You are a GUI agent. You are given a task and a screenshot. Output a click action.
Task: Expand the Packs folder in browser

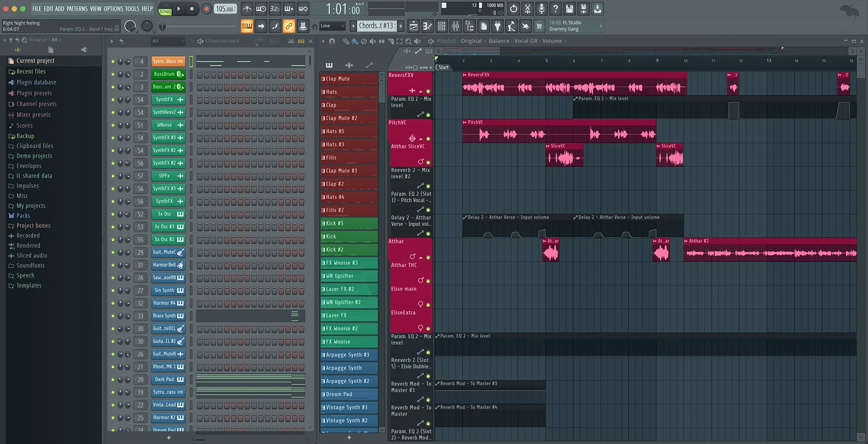click(x=23, y=216)
